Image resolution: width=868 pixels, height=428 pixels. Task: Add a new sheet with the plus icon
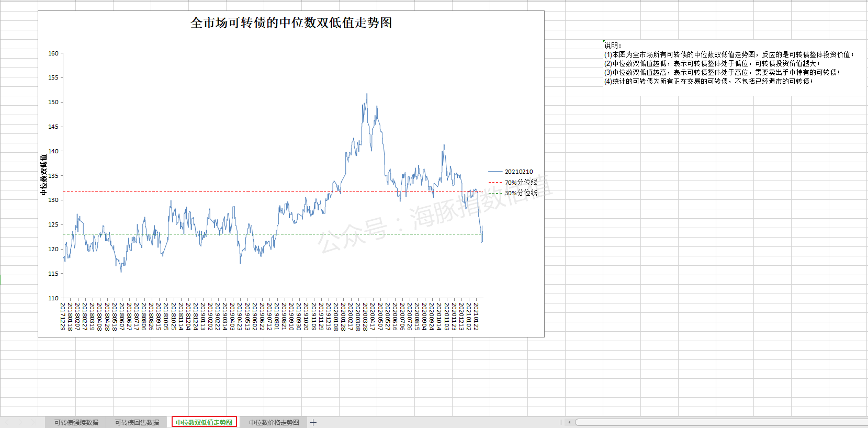pyautogui.click(x=313, y=422)
